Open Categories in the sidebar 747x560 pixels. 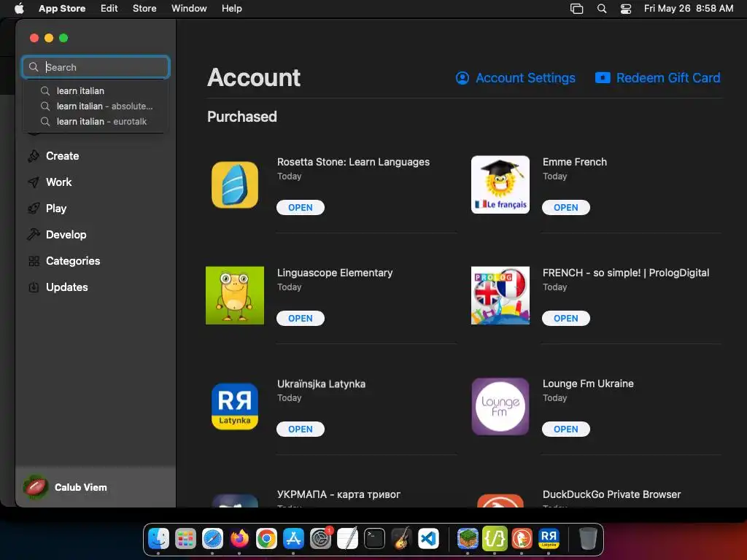(73, 261)
